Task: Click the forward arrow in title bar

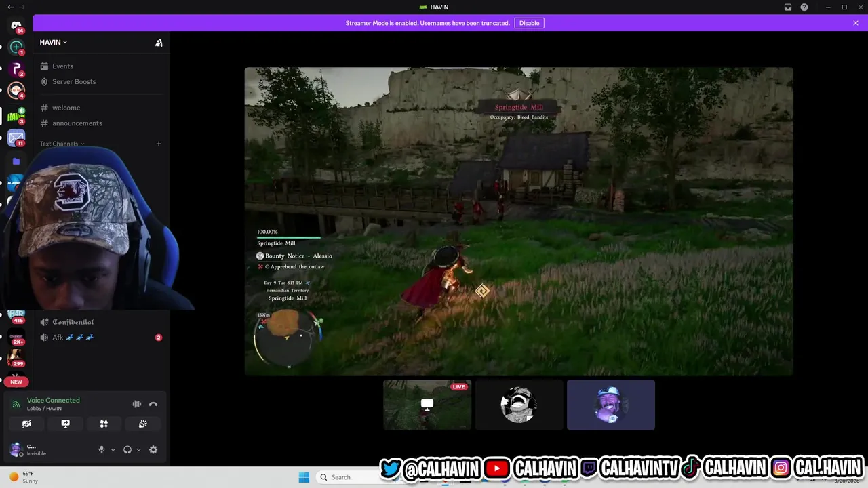Action: tap(23, 7)
